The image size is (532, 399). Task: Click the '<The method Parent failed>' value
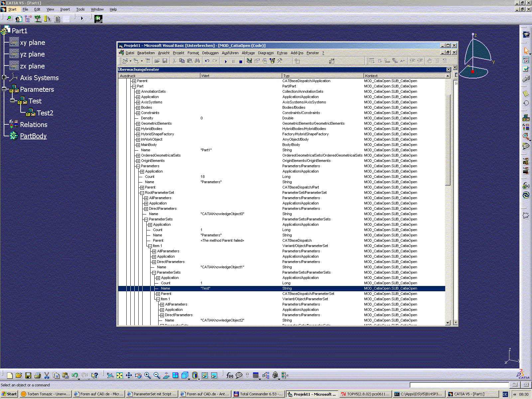pyautogui.click(x=222, y=240)
